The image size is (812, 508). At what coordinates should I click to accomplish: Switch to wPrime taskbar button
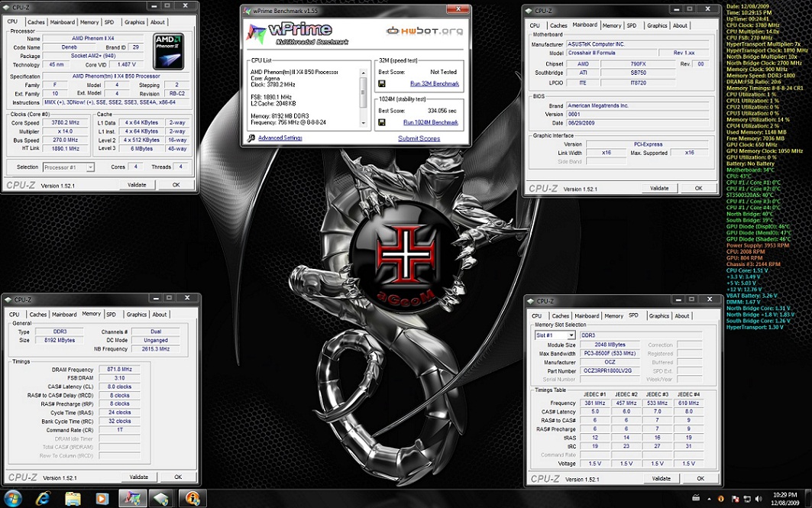(x=133, y=498)
